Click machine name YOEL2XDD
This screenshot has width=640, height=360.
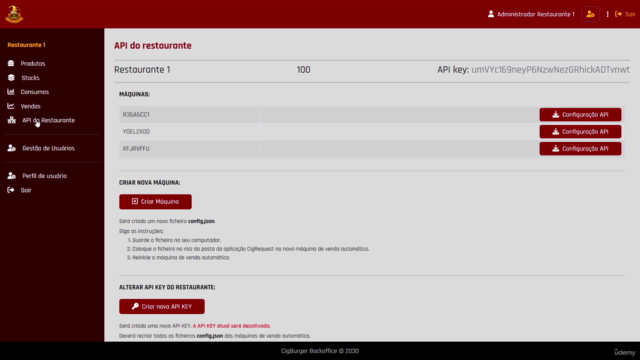pyautogui.click(x=136, y=132)
